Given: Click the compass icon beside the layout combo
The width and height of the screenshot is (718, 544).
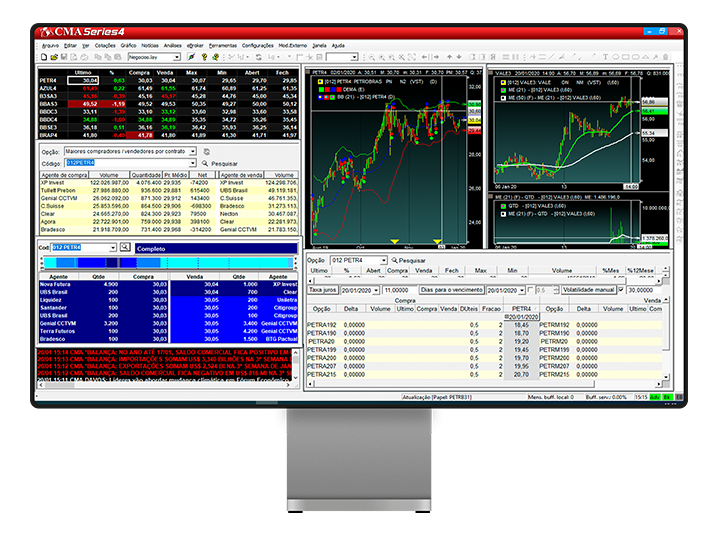Looking at the screenshot, I should pos(191,57).
